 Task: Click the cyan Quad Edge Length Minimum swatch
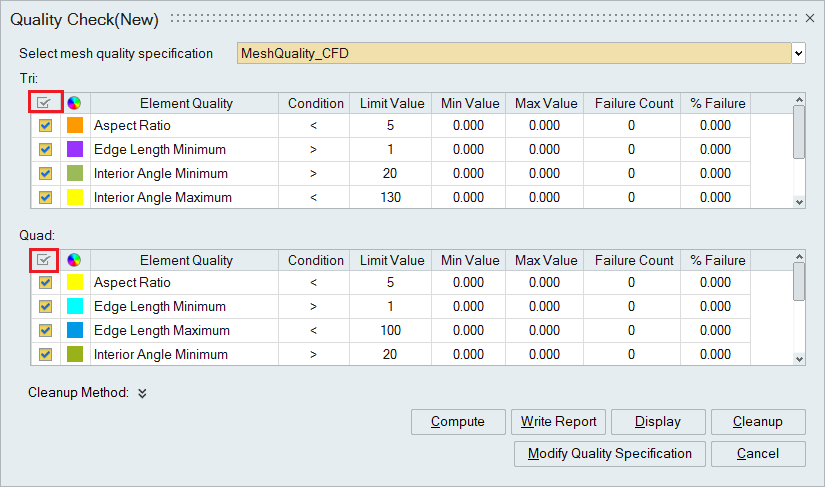pyautogui.click(x=75, y=307)
